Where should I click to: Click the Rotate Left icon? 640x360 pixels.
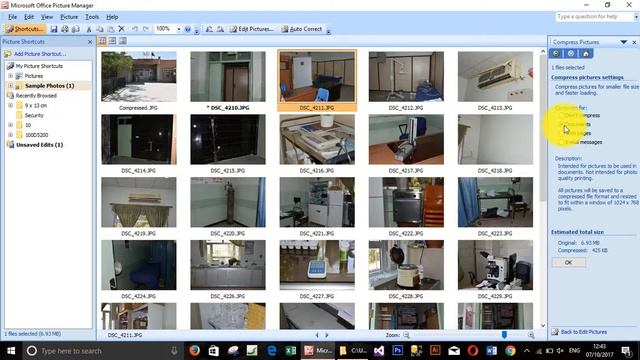pyautogui.click(x=209, y=29)
